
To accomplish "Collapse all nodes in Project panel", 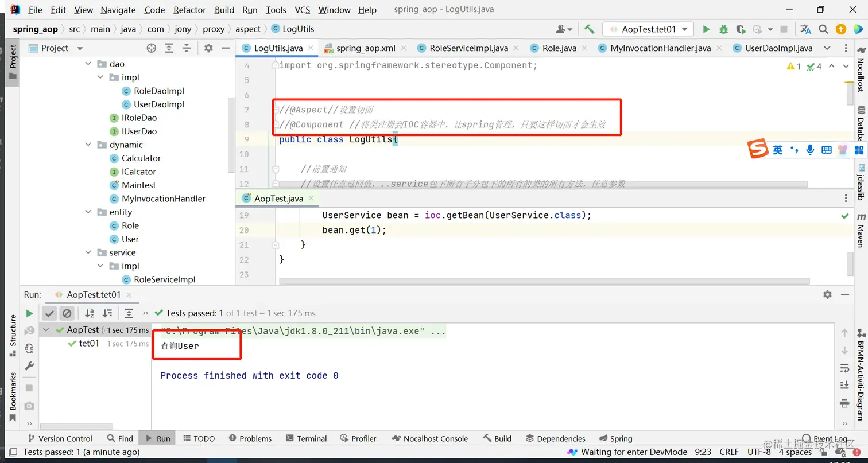I will click(186, 48).
